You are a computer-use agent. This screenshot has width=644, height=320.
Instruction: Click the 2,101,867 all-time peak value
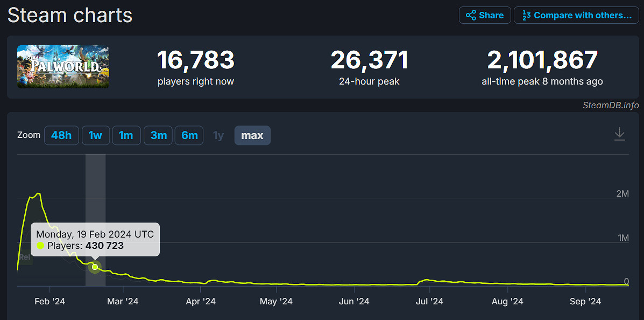point(542,60)
